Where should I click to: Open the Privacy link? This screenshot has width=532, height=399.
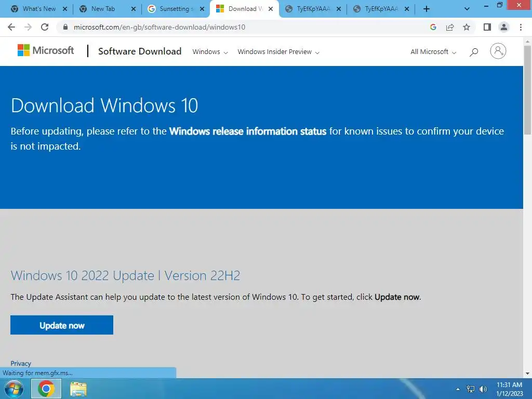(x=21, y=363)
